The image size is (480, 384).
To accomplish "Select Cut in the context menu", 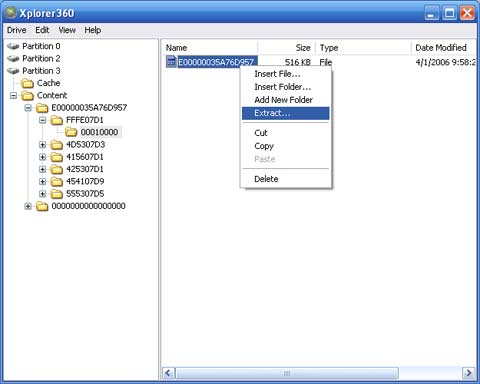I will tap(286, 133).
